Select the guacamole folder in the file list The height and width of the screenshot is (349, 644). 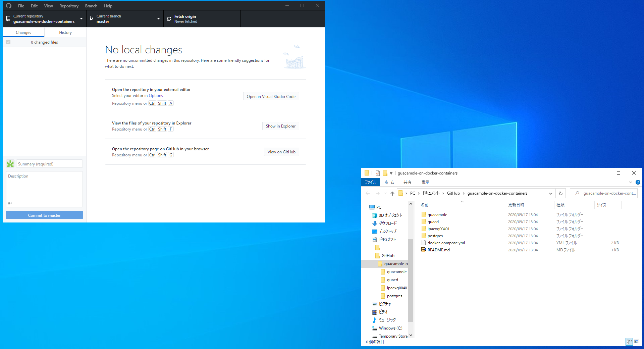click(x=437, y=215)
